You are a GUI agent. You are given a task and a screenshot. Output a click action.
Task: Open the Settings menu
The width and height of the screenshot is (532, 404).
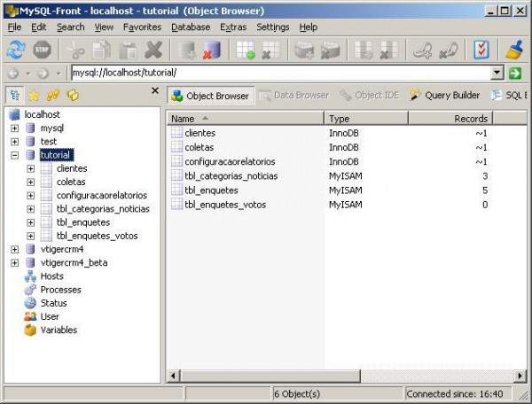pos(273,27)
